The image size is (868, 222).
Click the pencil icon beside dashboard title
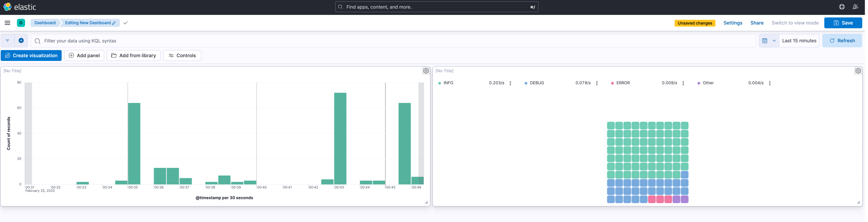click(x=114, y=23)
